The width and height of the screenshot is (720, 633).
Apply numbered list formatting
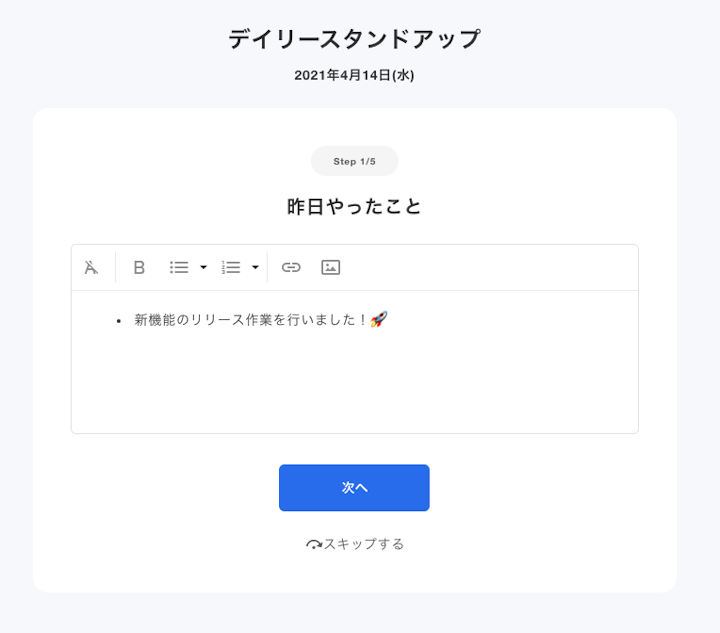[231, 267]
